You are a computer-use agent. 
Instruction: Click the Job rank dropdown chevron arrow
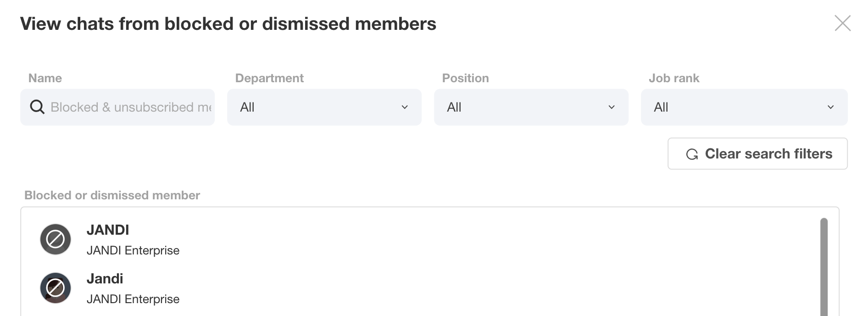tap(830, 107)
